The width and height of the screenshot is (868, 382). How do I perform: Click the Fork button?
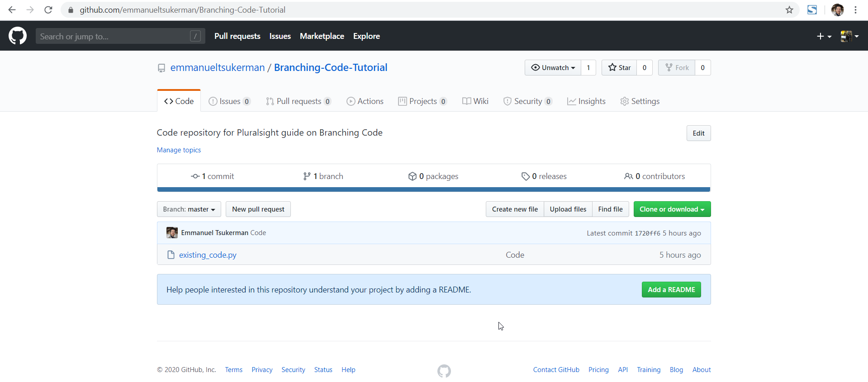(677, 68)
